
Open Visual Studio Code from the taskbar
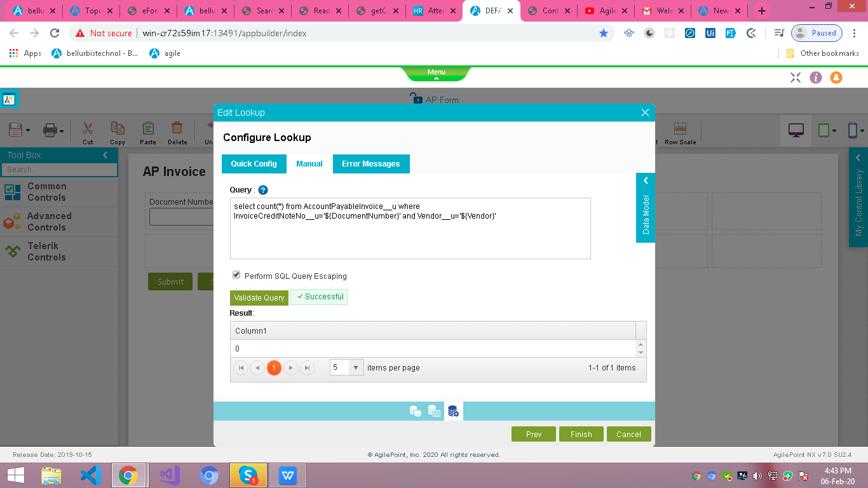pyautogui.click(x=91, y=475)
